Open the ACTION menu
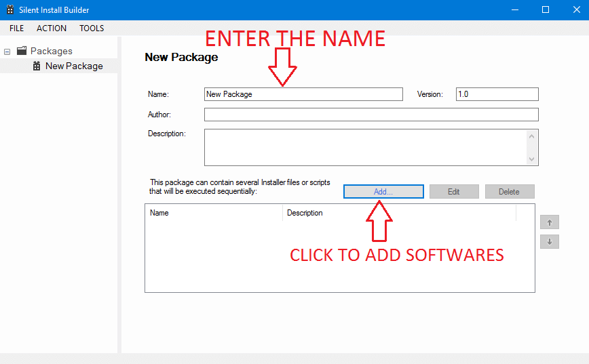 pos(52,28)
